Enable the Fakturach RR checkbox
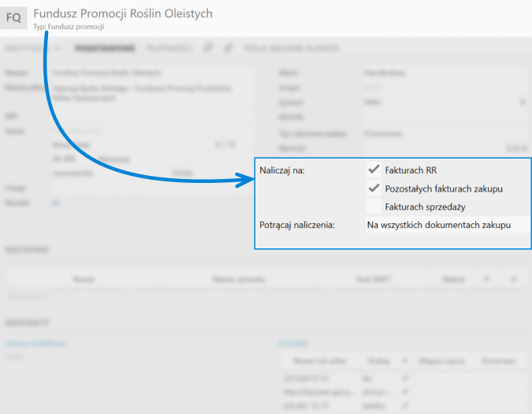 coord(374,170)
